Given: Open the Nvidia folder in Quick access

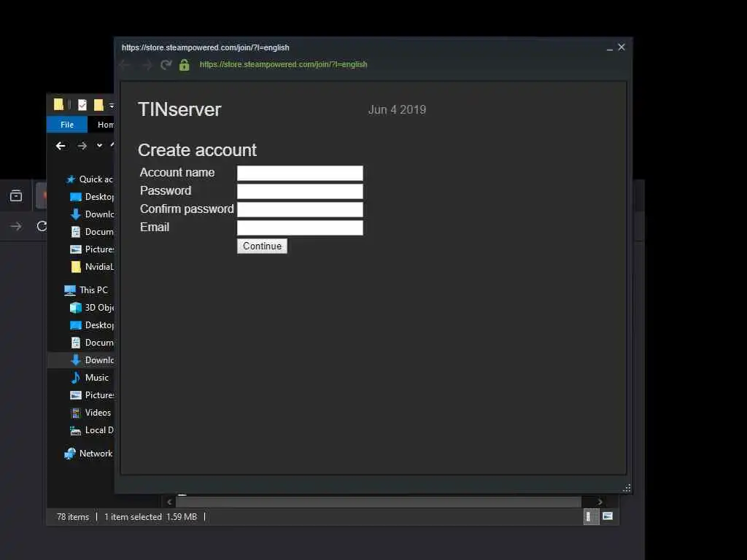Looking at the screenshot, I should [x=92, y=267].
